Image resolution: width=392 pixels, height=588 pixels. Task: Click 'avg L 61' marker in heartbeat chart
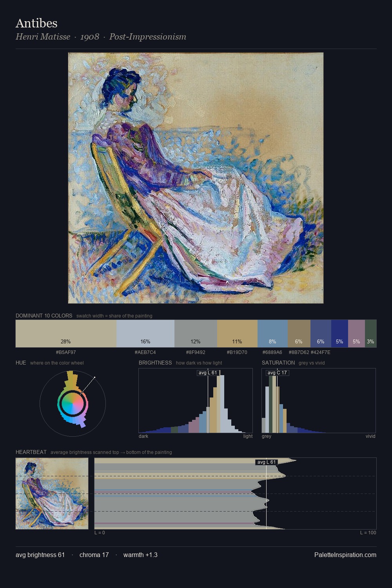coord(267,462)
